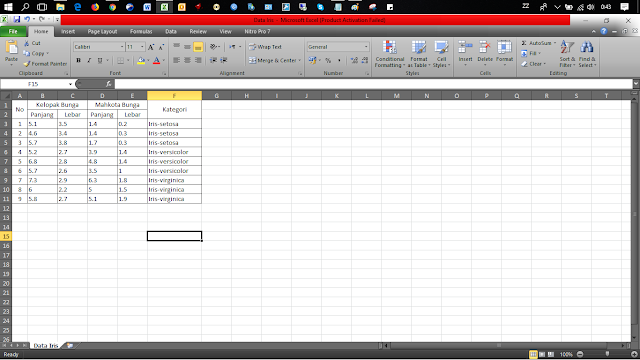Open Sort & Filter

tap(567, 54)
